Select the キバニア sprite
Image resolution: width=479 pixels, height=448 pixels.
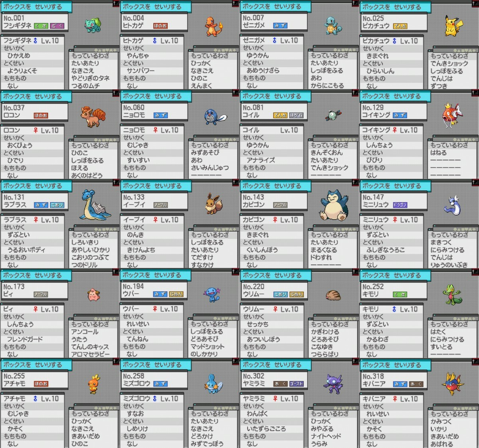pos(453,384)
